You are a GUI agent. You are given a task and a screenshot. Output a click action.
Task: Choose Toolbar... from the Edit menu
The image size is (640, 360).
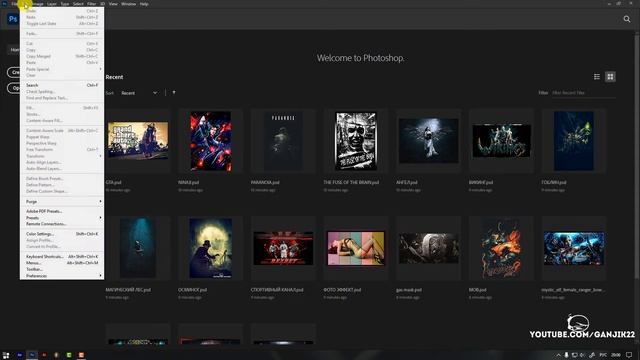coord(62,269)
